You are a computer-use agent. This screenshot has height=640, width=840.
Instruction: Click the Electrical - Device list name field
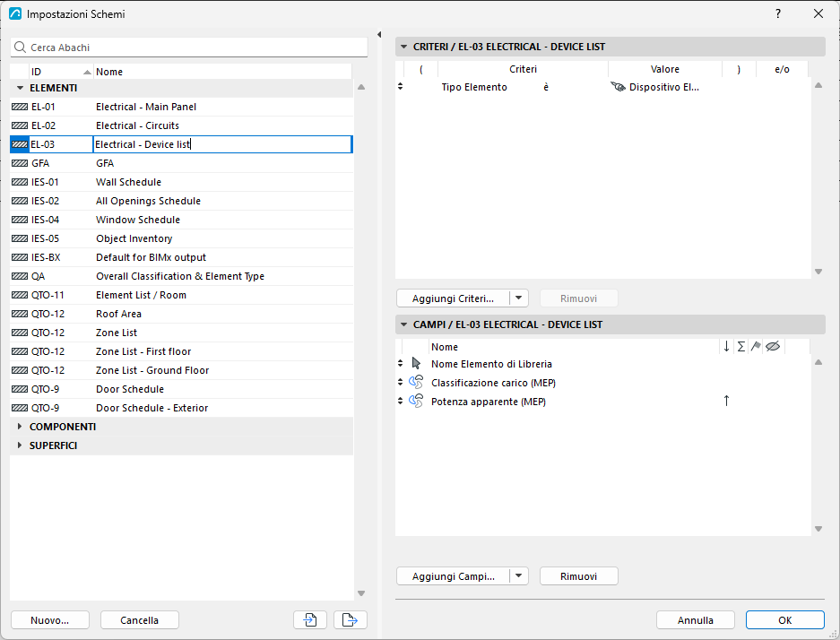coord(222,144)
